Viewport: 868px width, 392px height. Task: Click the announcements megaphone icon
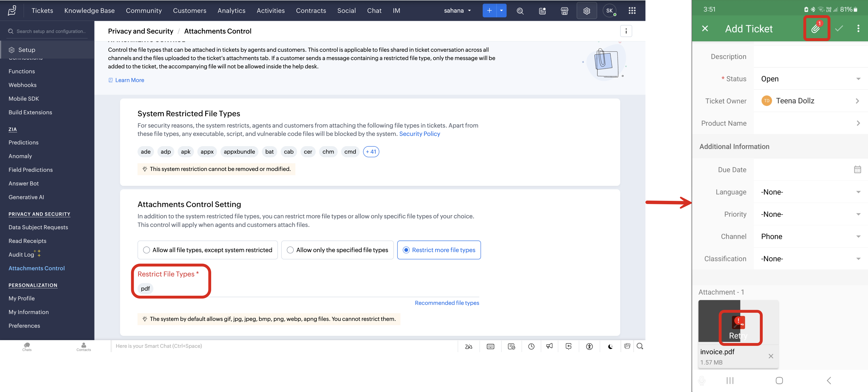pyautogui.click(x=550, y=346)
